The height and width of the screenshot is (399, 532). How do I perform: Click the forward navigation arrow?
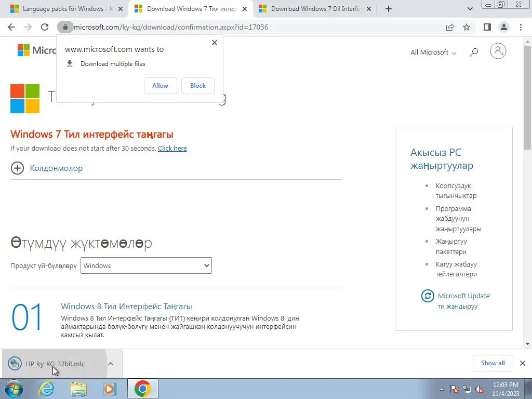pos(28,27)
